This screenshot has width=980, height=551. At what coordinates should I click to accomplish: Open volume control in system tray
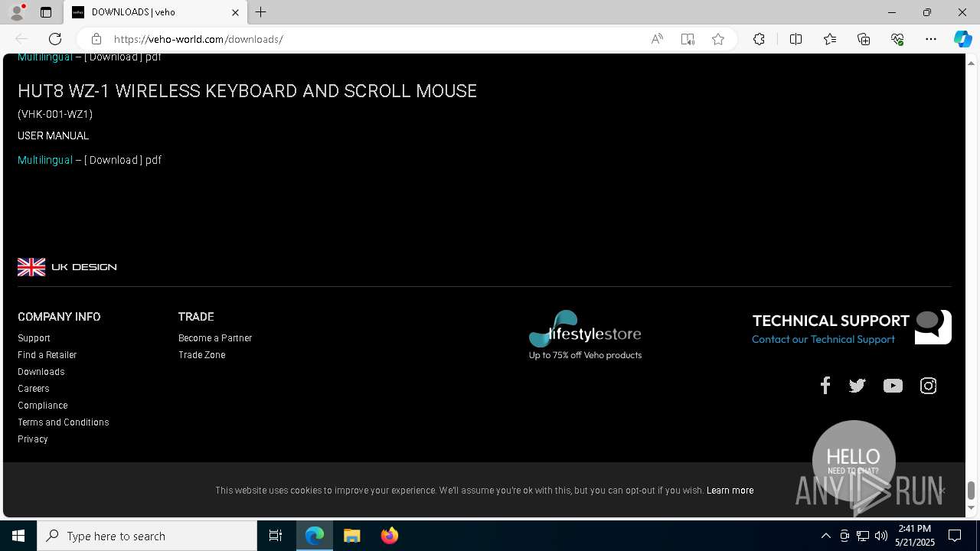pos(880,536)
